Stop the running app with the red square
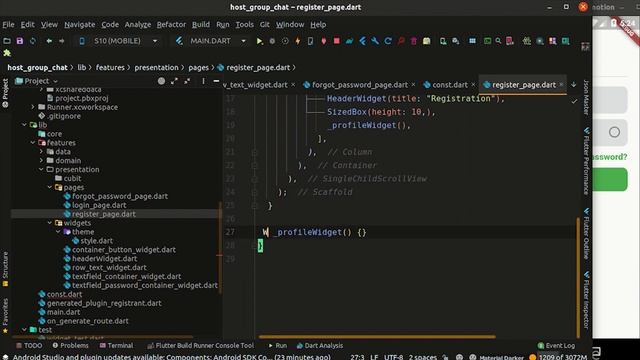 [x=336, y=41]
